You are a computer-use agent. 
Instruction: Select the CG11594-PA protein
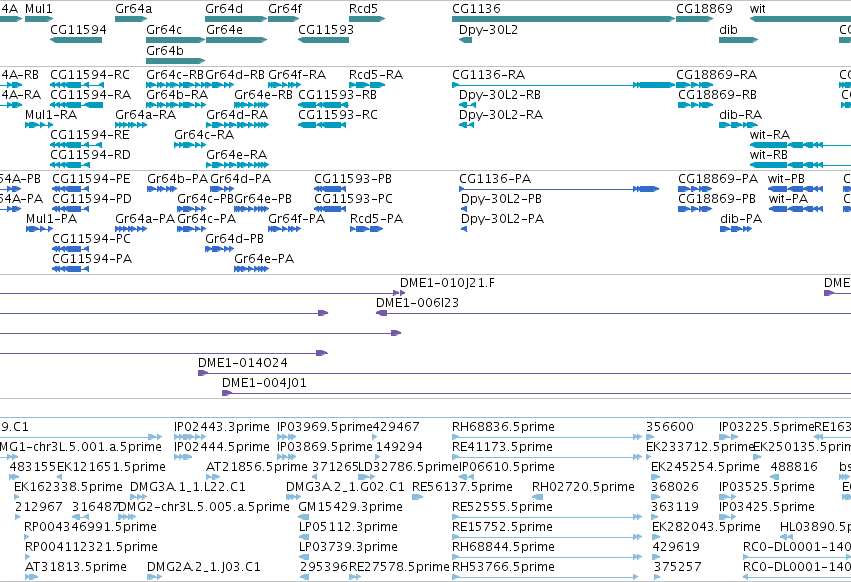(x=70, y=269)
